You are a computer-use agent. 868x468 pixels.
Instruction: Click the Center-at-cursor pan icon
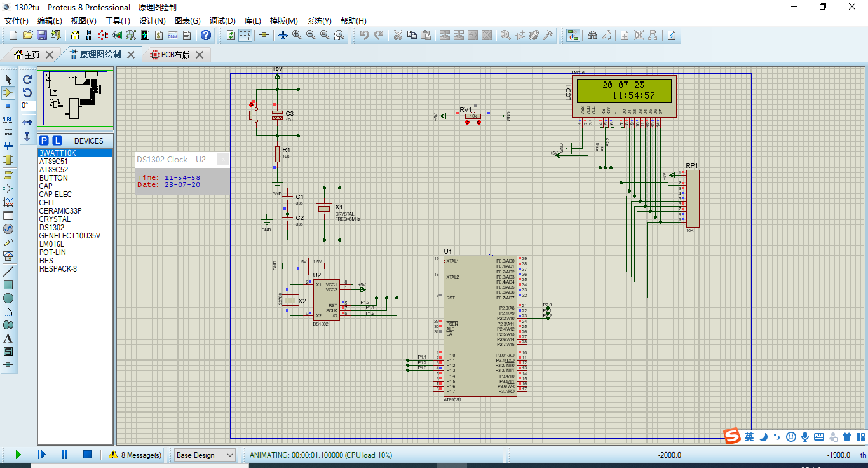pos(283,35)
